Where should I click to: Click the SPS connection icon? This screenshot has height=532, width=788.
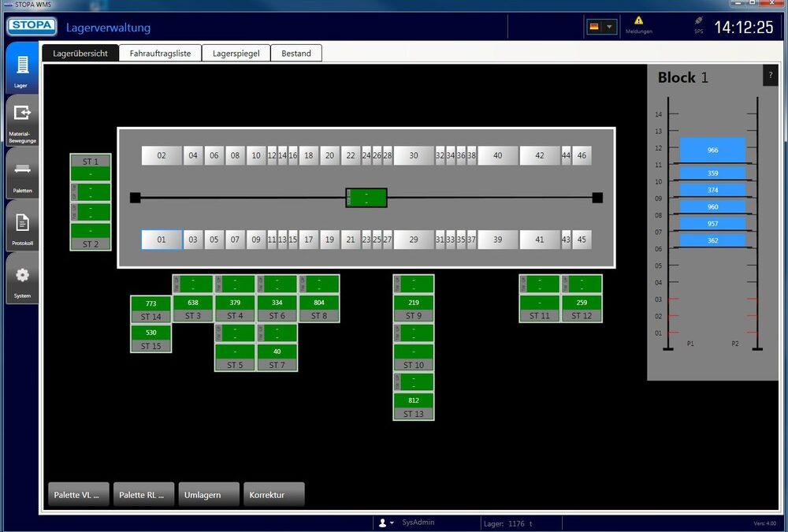click(x=698, y=20)
